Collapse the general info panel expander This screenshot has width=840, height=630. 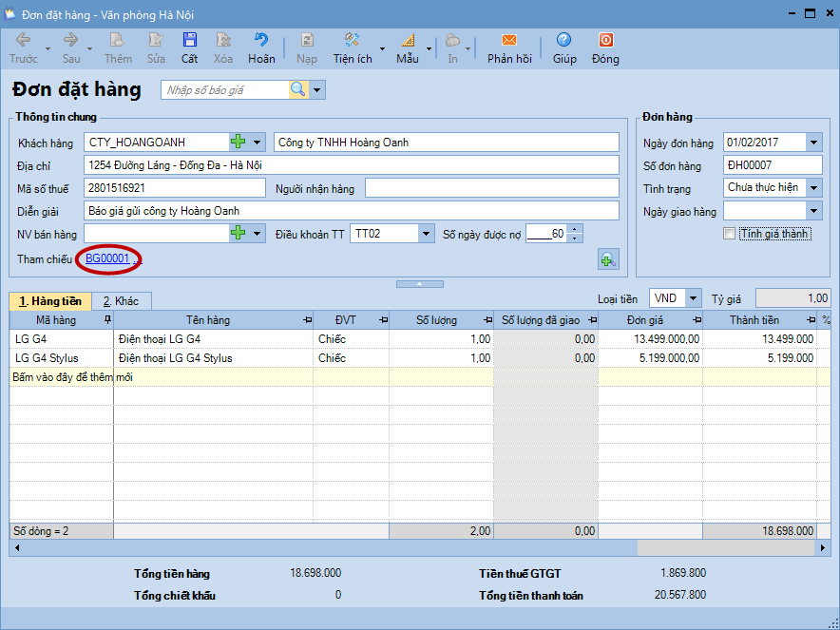click(x=419, y=284)
